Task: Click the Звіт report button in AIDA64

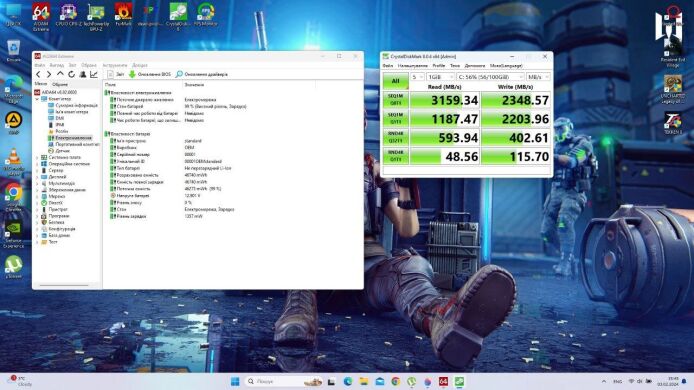Action: click(116, 74)
